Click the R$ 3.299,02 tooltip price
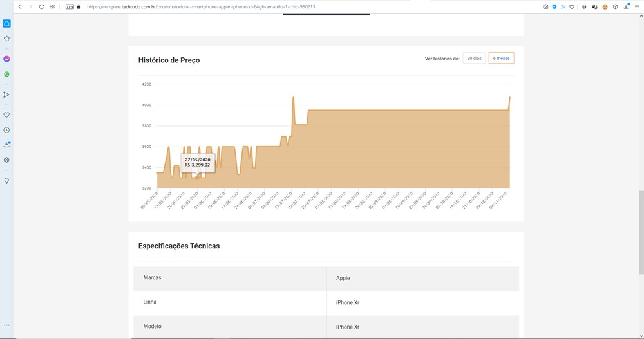This screenshot has height=339, width=644. coord(198,165)
